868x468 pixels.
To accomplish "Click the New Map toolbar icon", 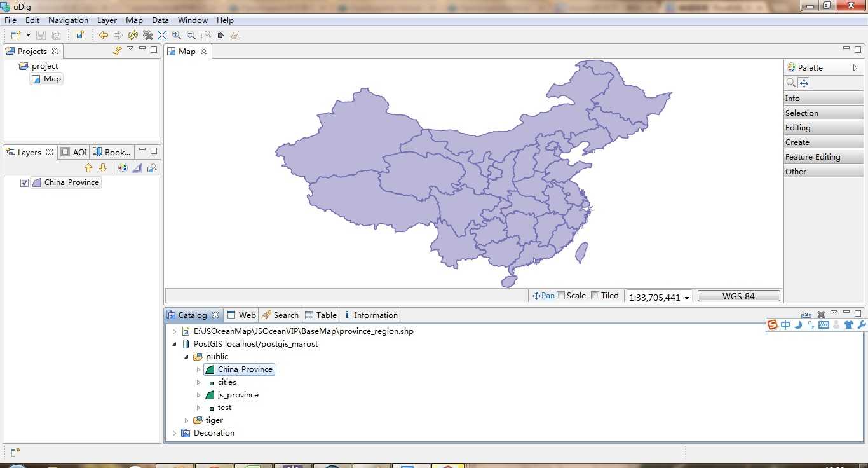I will 79,35.
